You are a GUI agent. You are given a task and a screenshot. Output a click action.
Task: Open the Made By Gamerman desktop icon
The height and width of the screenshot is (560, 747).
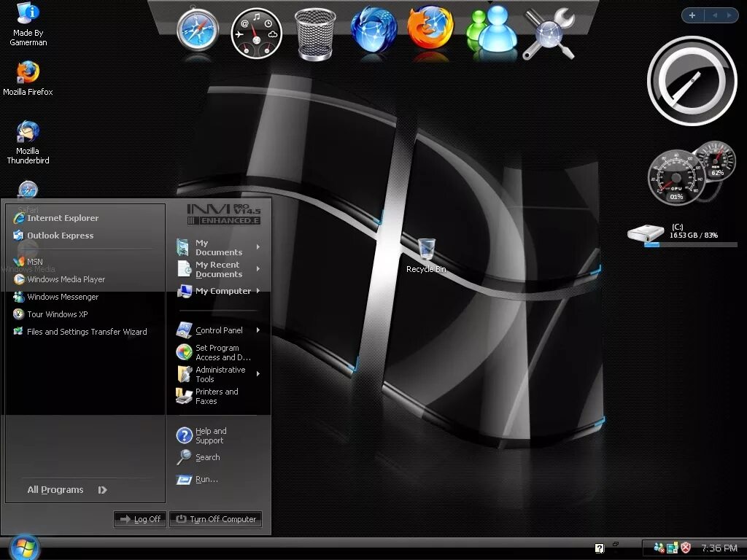tap(28, 24)
